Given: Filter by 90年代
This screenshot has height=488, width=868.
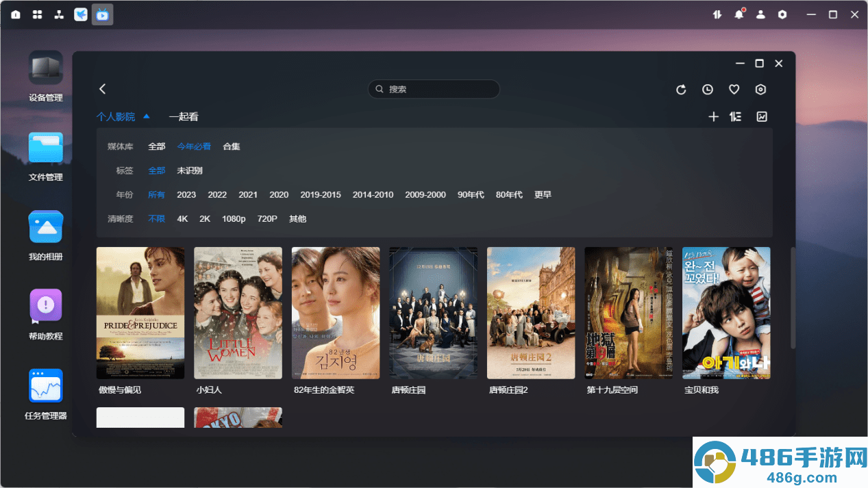Looking at the screenshot, I should 471,195.
